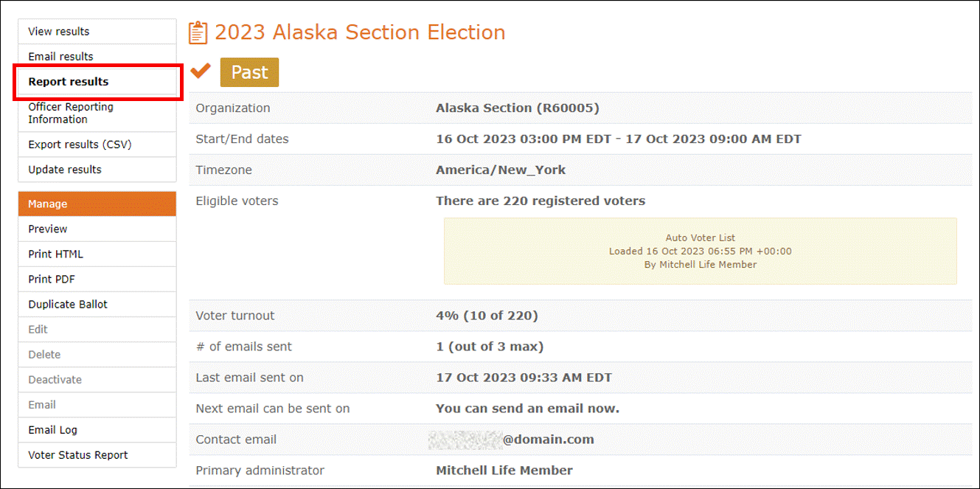Image resolution: width=980 pixels, height=489 pixels.
Task: Select Update results option
Action: coord(97,170)
